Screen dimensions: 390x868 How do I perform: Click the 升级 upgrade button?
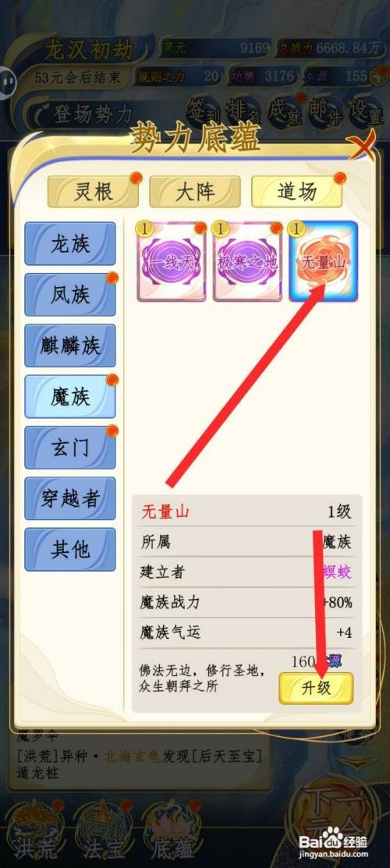pos(316,688)
